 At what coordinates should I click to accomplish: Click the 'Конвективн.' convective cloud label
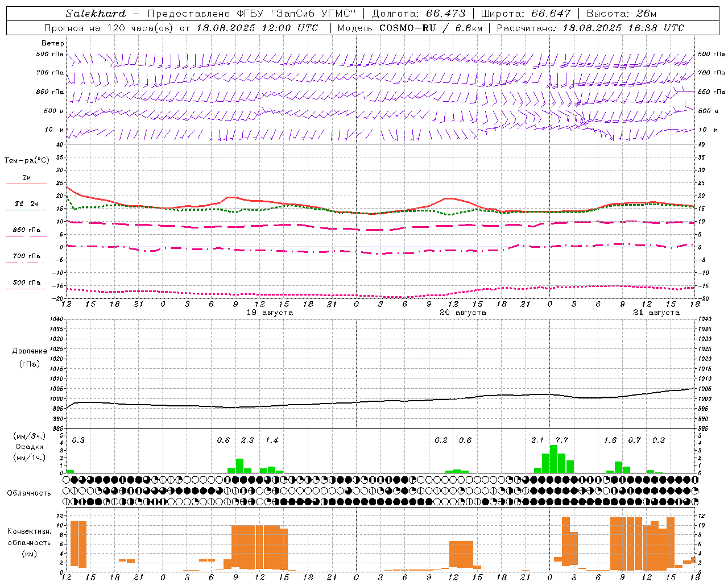(29, 531)
